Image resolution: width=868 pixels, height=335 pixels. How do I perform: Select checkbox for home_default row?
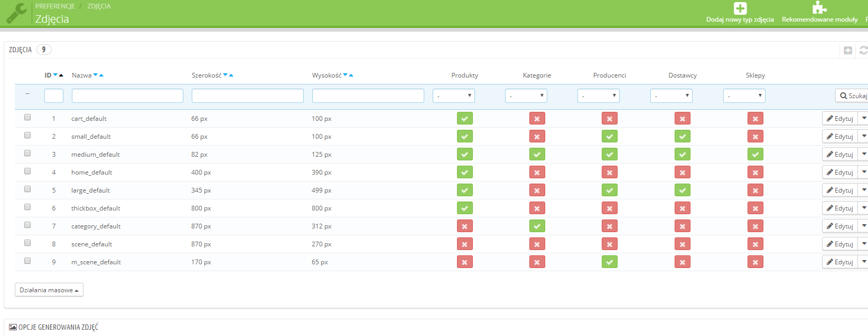[x=27, y=171]
